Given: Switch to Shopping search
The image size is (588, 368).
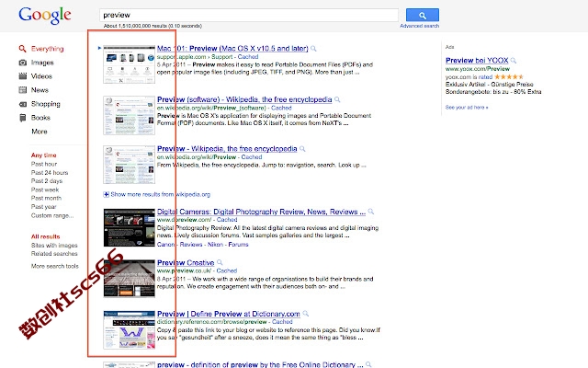Looking at the screenshot, I should 46,104.
